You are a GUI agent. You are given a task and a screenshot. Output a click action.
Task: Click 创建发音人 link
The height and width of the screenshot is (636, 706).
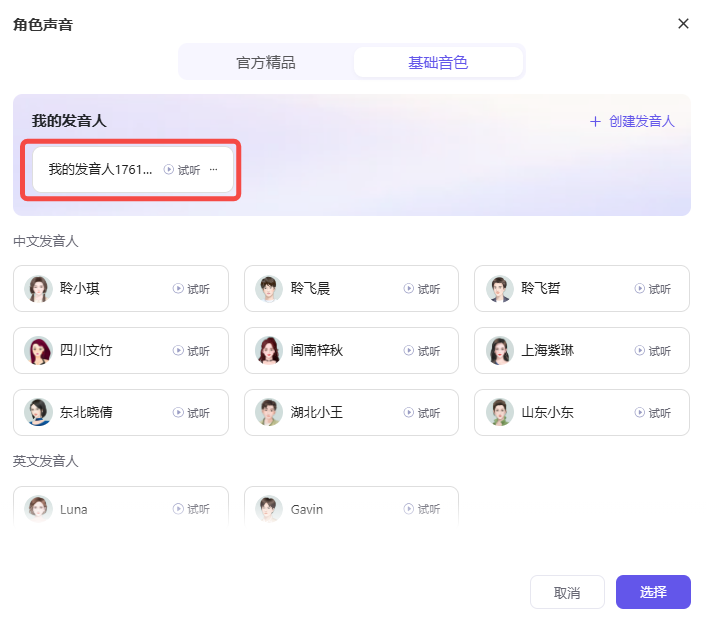[632, 121]
